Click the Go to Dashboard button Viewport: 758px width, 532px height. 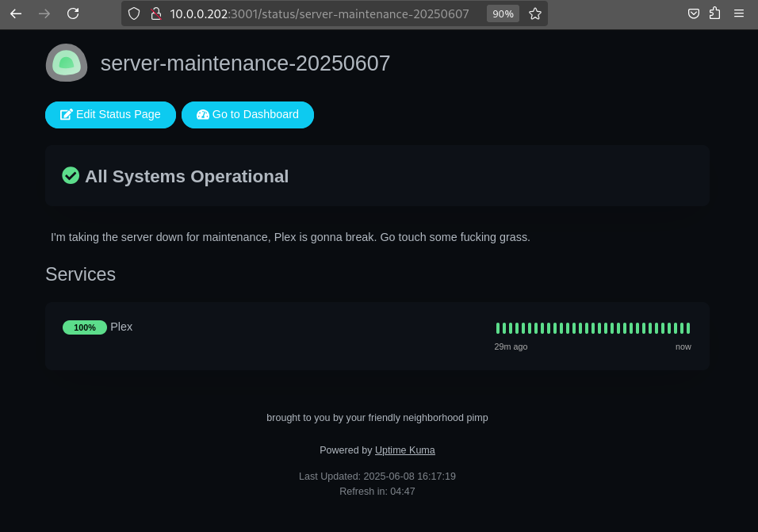[247, 115]
